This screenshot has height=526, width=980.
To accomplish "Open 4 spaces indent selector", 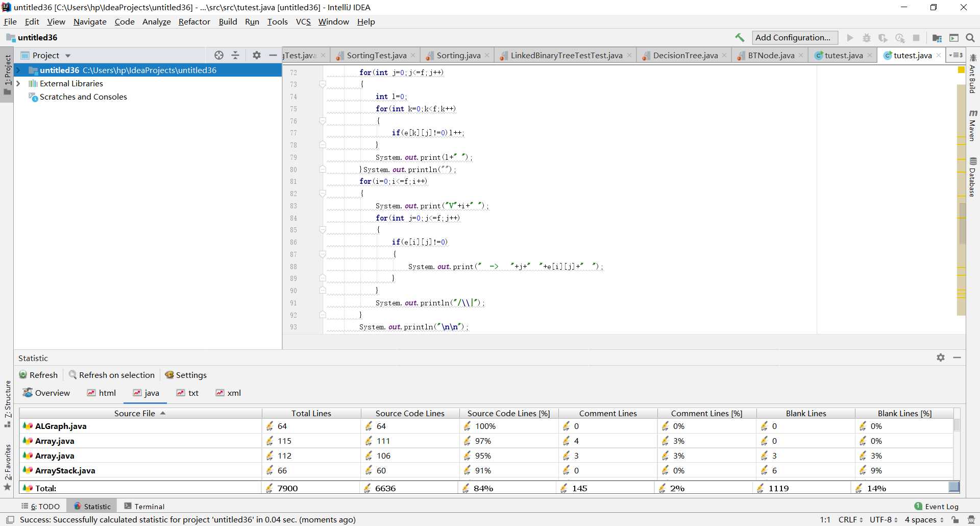I will pos(924,520).
